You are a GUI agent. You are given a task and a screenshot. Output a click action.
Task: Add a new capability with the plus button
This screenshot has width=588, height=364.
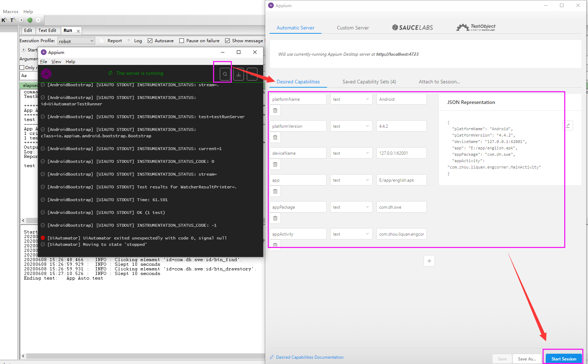(x=429, y=261)
